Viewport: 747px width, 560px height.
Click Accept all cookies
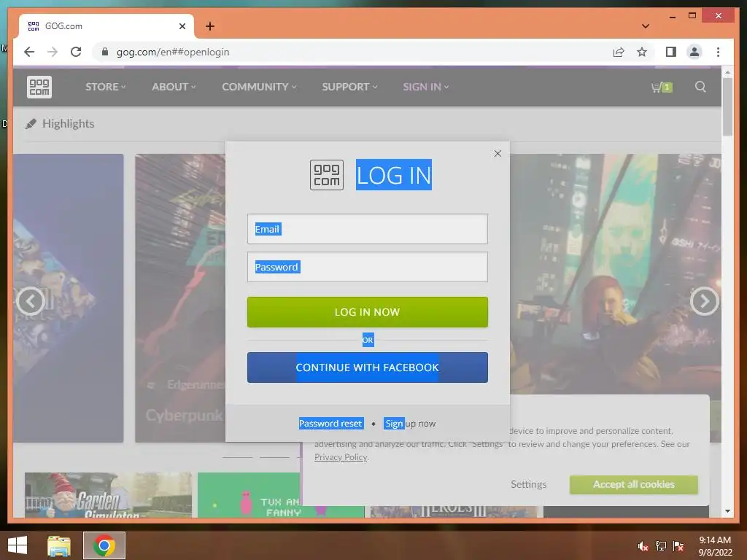tap(634, 484)
